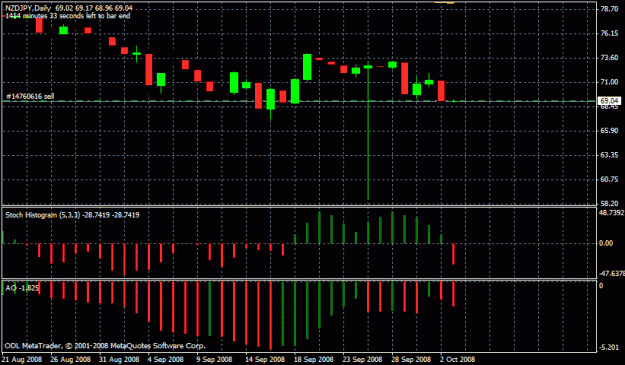Click the 26 Aug 2008 date label

coord(71,359)
